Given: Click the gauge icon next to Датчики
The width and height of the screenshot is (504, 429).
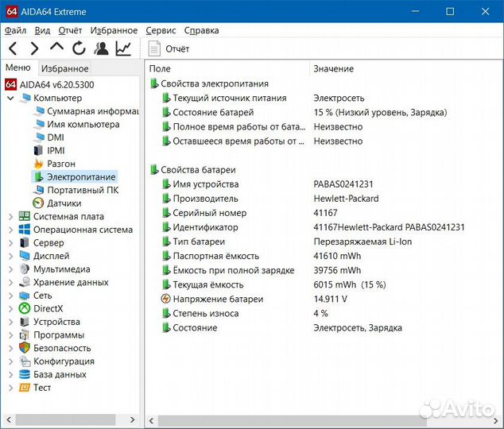Looking at the screenshot, I should point(39,203).
